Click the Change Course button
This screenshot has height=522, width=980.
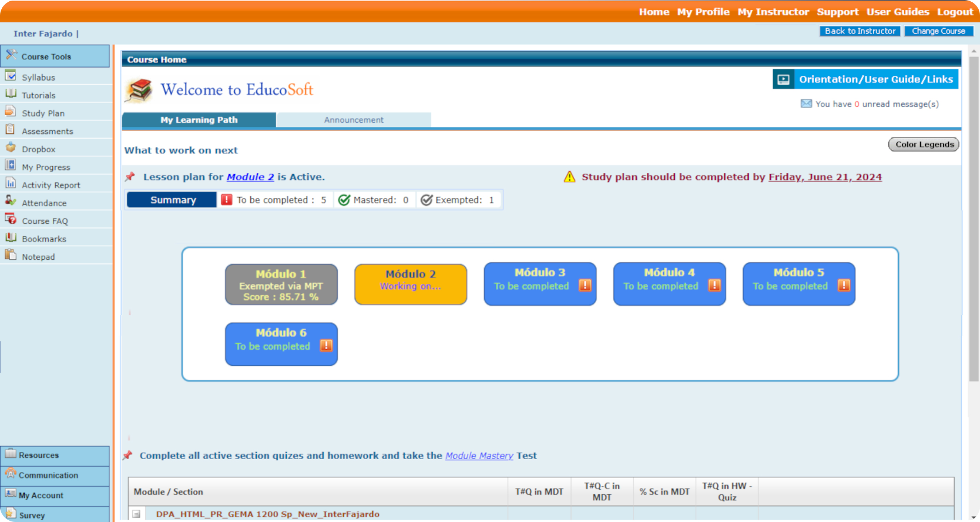[938, 31]
